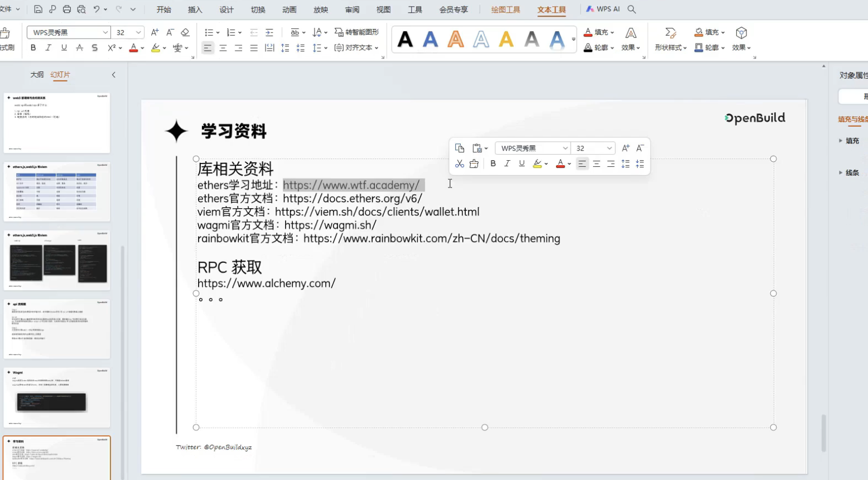Select the Wagmi slide thumbnail
This screenshot has height=480, width=868.
coord(57,397)
